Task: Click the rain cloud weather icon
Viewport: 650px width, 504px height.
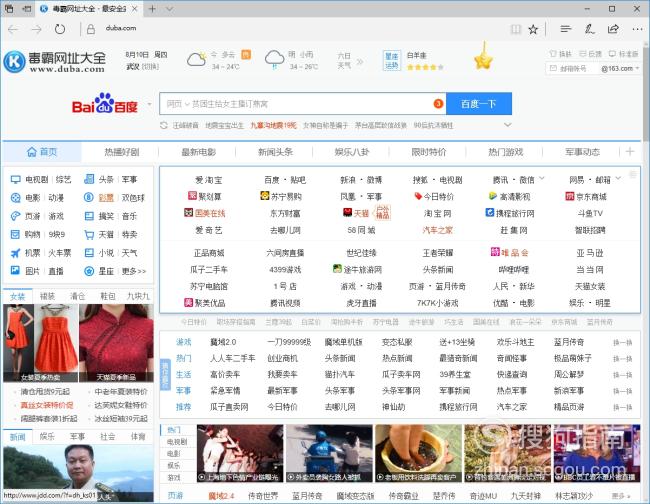Action: point(274,59)
